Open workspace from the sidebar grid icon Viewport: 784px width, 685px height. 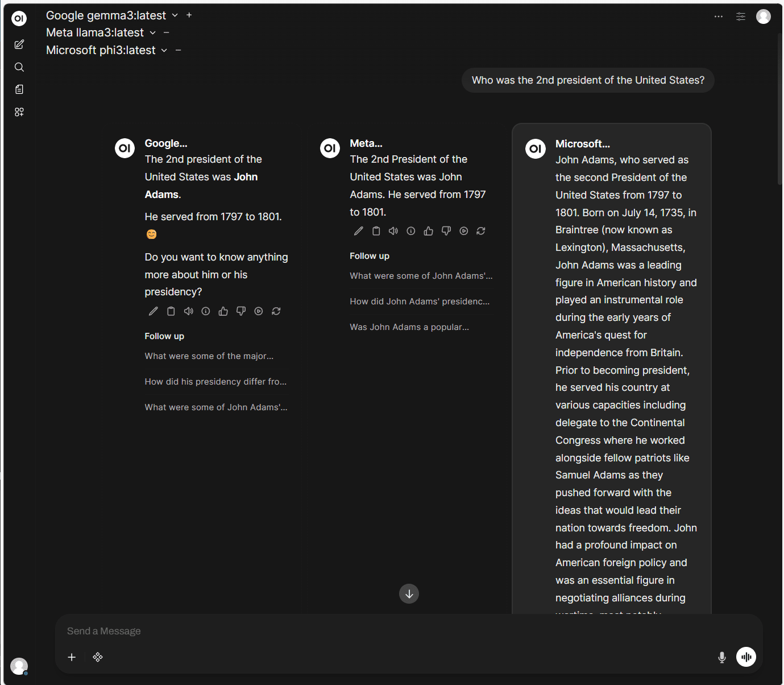tap(19, 112)
